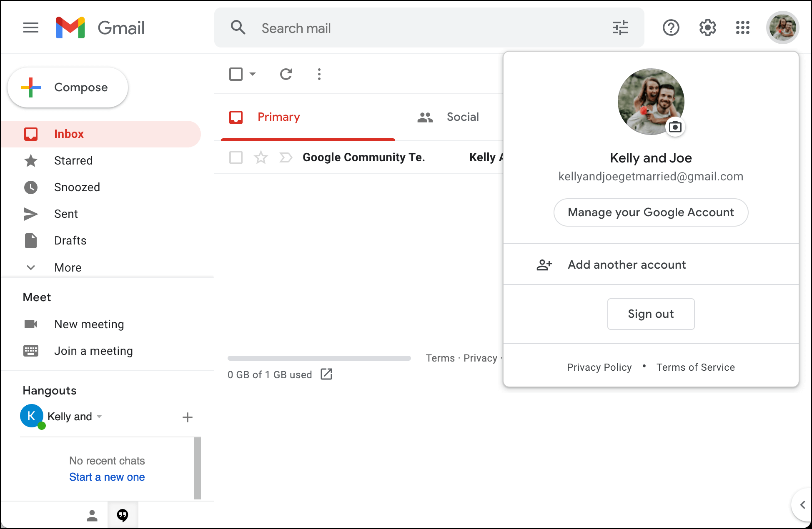Tick the select-all checkbox
The height and width of the screenshot is (529, 812).
pyautogui.click(x=236, y=74)
